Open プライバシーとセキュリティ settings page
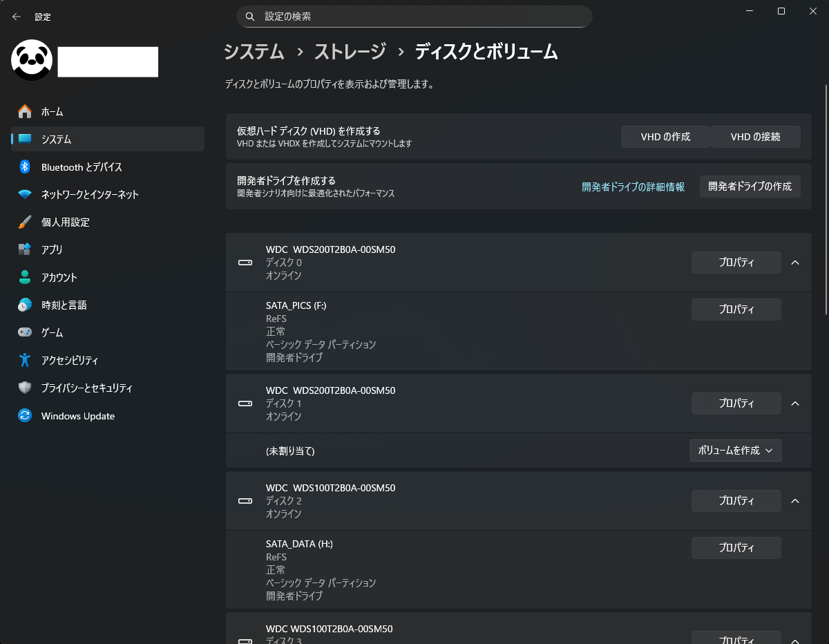 pos(86,388)
